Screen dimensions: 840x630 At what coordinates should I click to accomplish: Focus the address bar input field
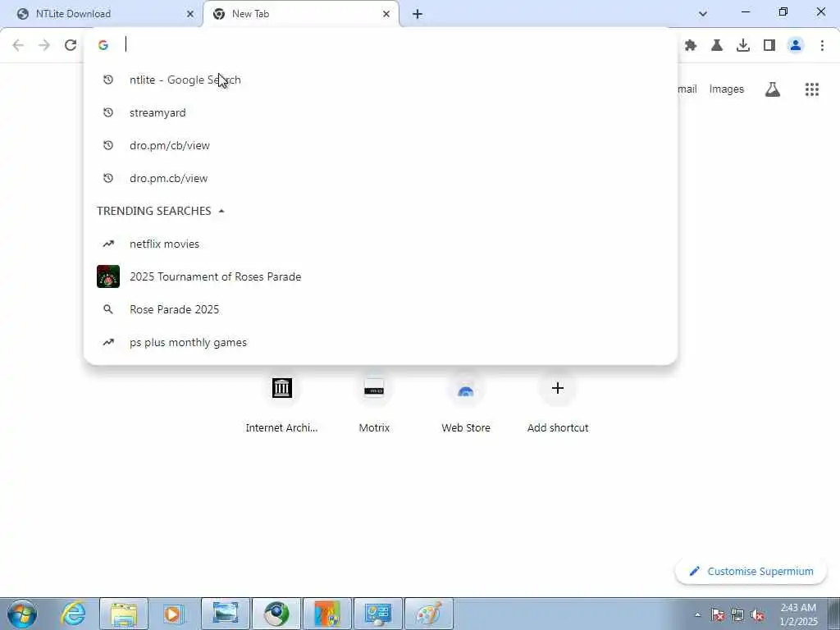click(396, 45)
